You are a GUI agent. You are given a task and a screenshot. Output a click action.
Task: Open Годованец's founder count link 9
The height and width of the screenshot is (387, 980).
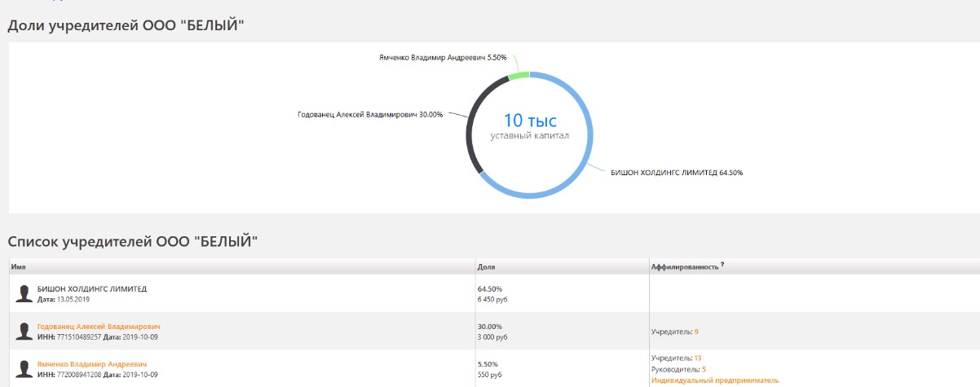[696, 332]
